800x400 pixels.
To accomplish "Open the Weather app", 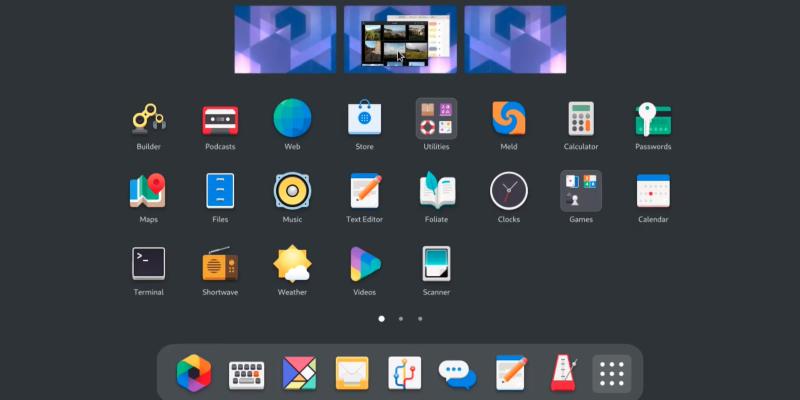I will point(292,264).
